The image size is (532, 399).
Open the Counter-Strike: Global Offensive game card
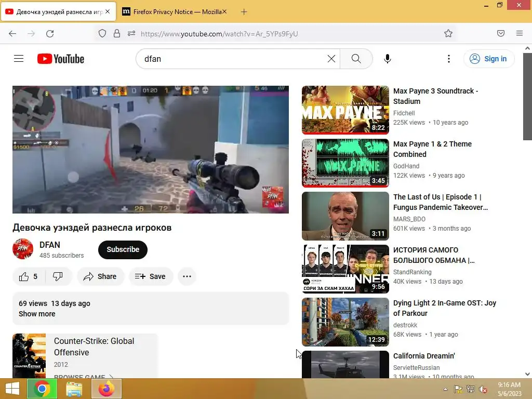click(85, 356)
